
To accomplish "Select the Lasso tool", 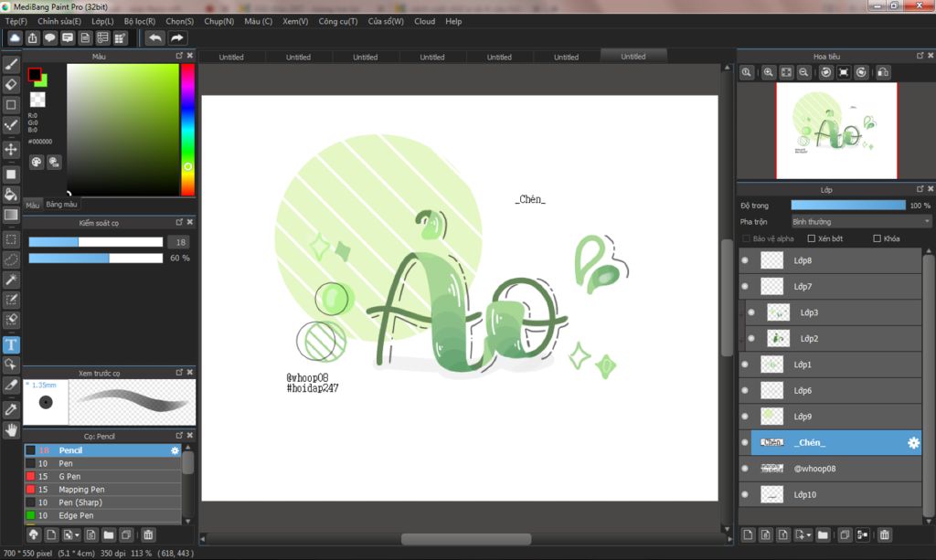I will click(x=11, y=260).
